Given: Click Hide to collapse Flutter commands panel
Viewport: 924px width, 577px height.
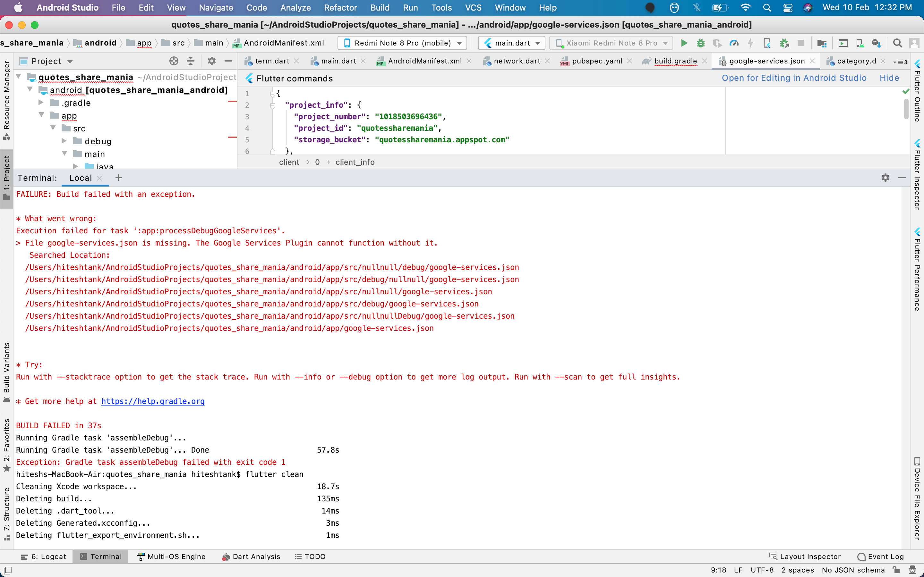Looking at the screenshot, I should coord(889,79).
